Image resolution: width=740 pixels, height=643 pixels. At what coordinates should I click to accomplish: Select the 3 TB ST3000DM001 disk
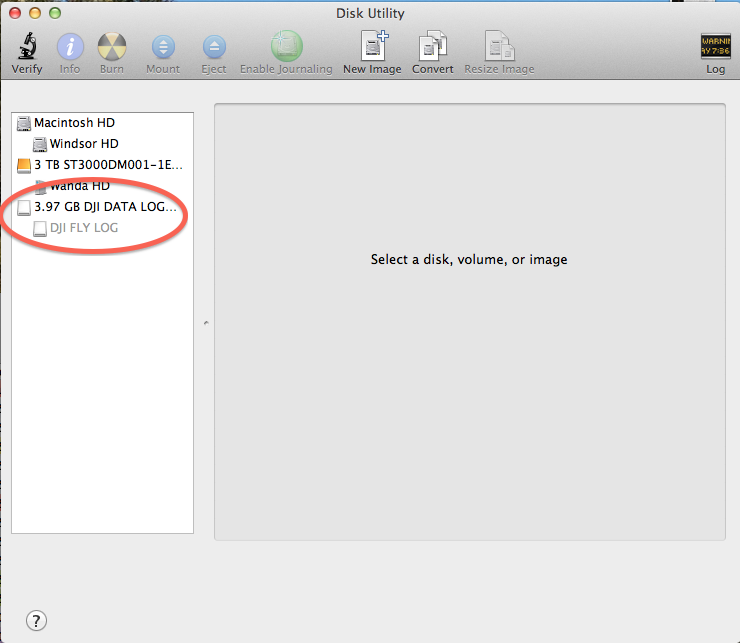point(102,165)
